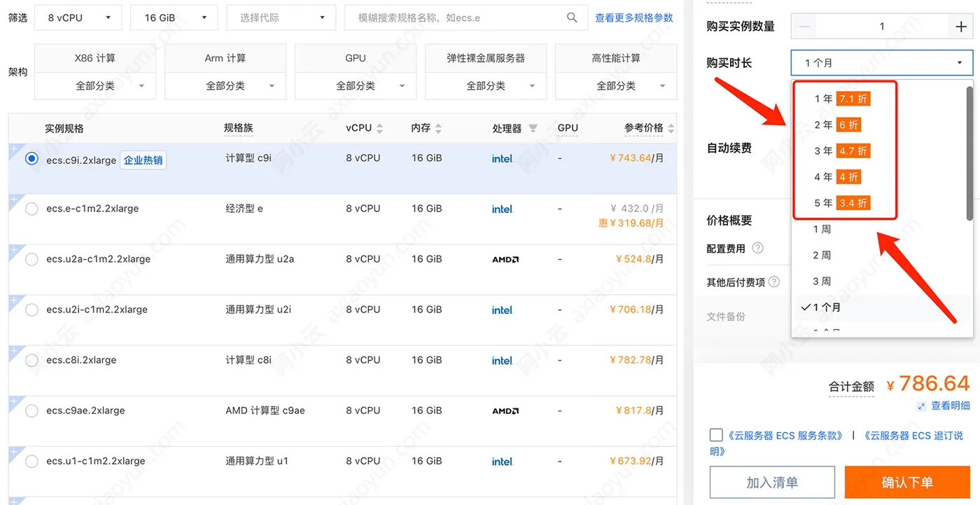Click the 企业热销 tag on ecs.c9i.2xlarge

click(143, 160)
